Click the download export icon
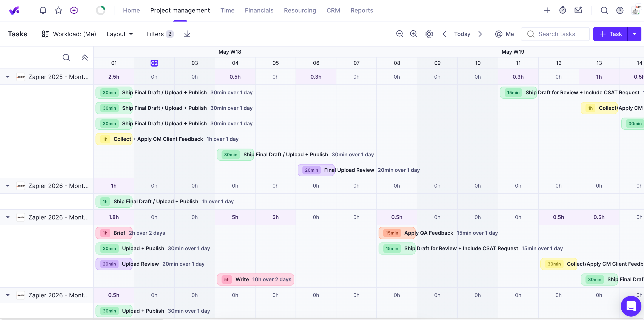 pos(187,34)
